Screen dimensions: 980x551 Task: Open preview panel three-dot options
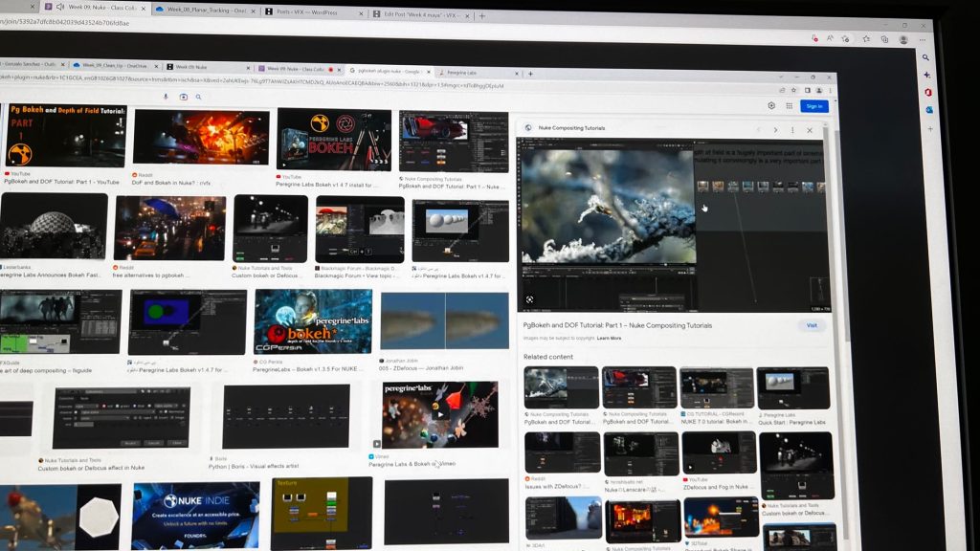792,130
